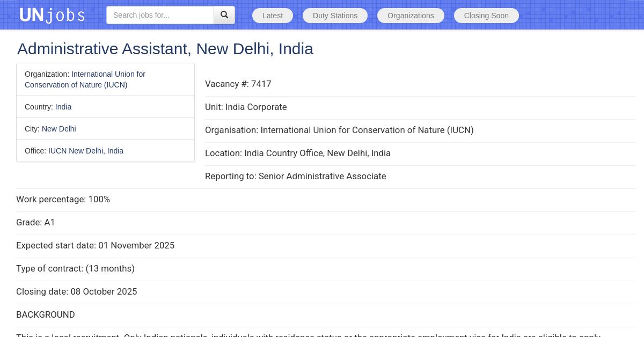Click the Reporting to: Senior Administrative Associate line
The width and height of the screenshot is (644, 337).
[x=295, y=176]
